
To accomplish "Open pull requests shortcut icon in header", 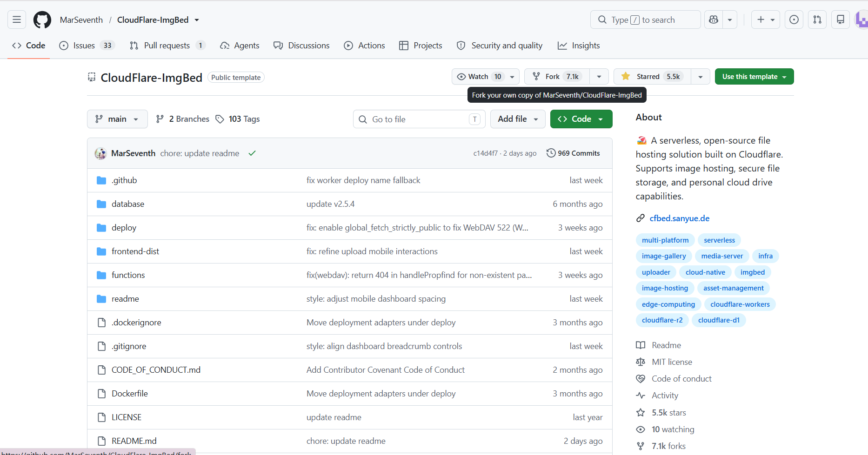I will click(817, 20).
